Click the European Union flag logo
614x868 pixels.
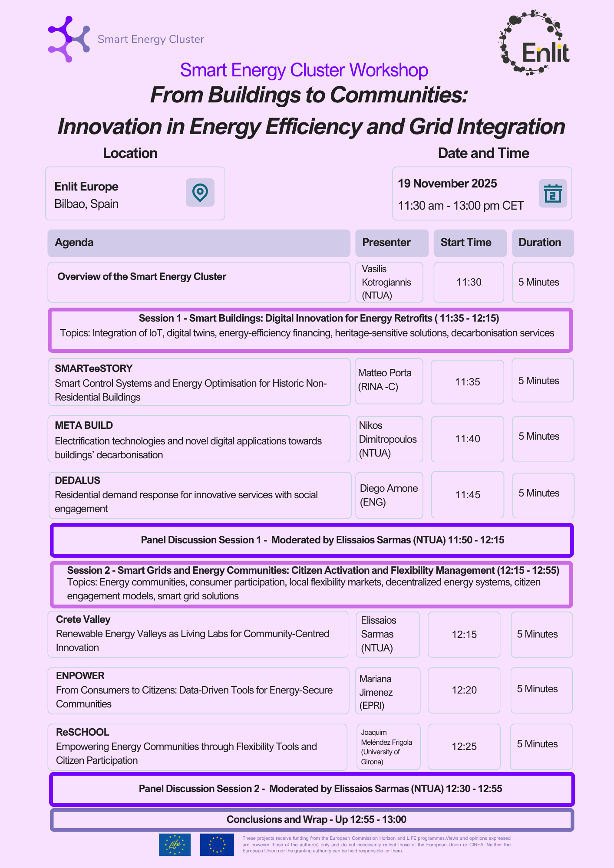point(217,845)
